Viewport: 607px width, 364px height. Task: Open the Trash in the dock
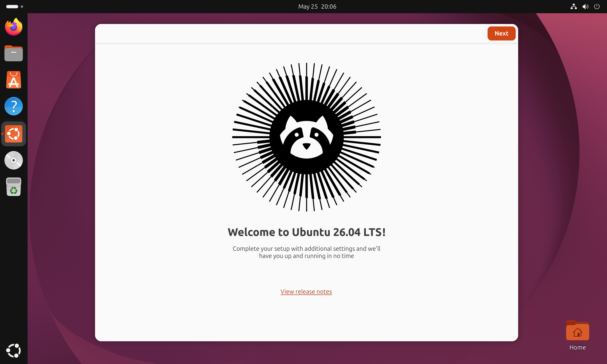(14, 187)
